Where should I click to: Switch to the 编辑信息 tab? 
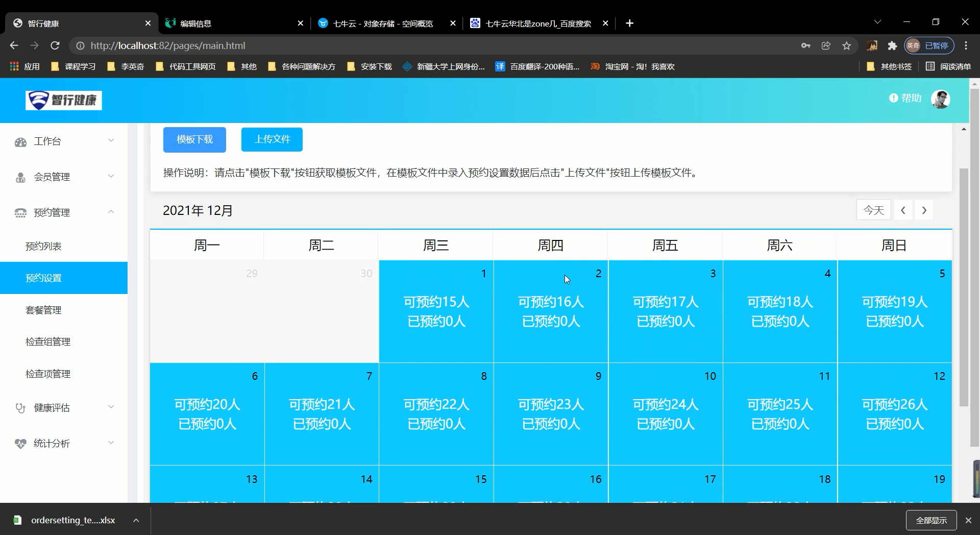coord(235,23)
